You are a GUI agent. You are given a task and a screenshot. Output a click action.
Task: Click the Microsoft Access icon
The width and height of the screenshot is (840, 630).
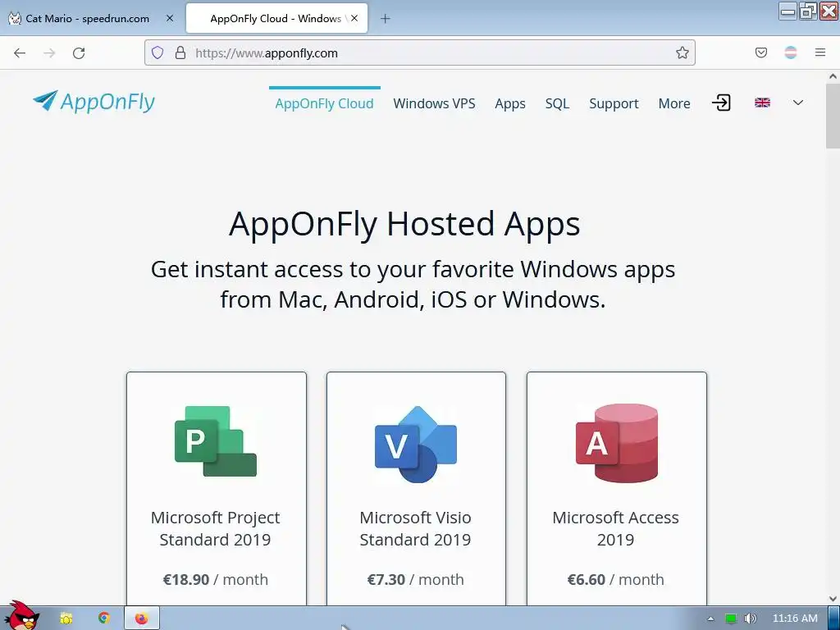(x=617, y=442)
